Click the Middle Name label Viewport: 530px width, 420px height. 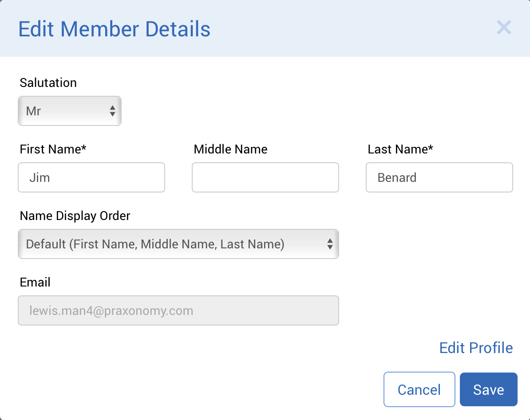[x=230, y=149]
